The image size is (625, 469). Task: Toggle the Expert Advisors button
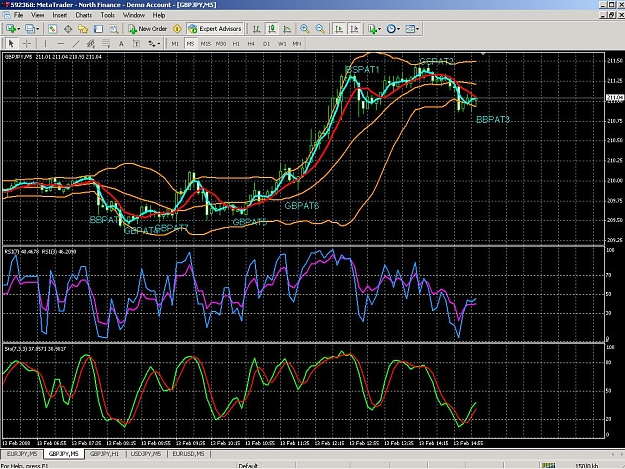(x=215, y=29)
